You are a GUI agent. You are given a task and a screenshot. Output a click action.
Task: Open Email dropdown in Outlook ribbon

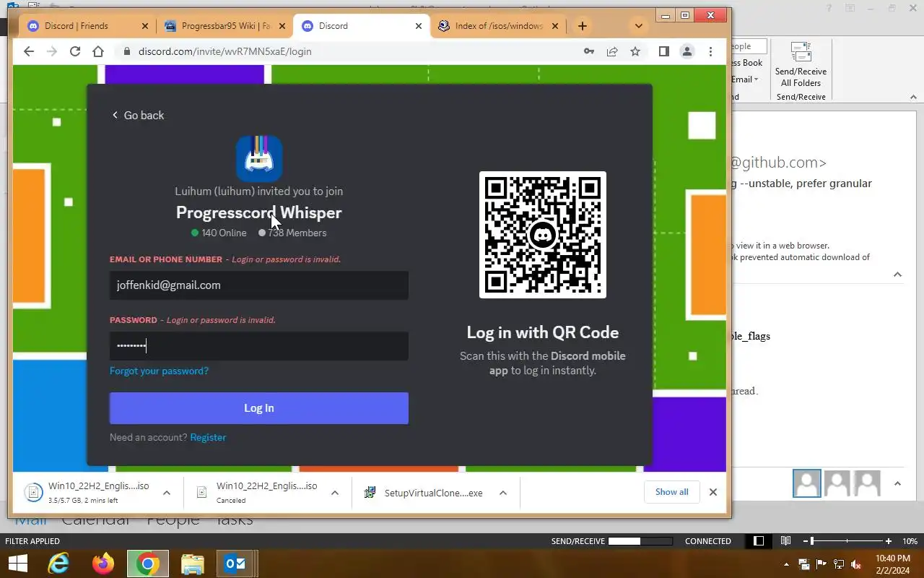[745, 79]
